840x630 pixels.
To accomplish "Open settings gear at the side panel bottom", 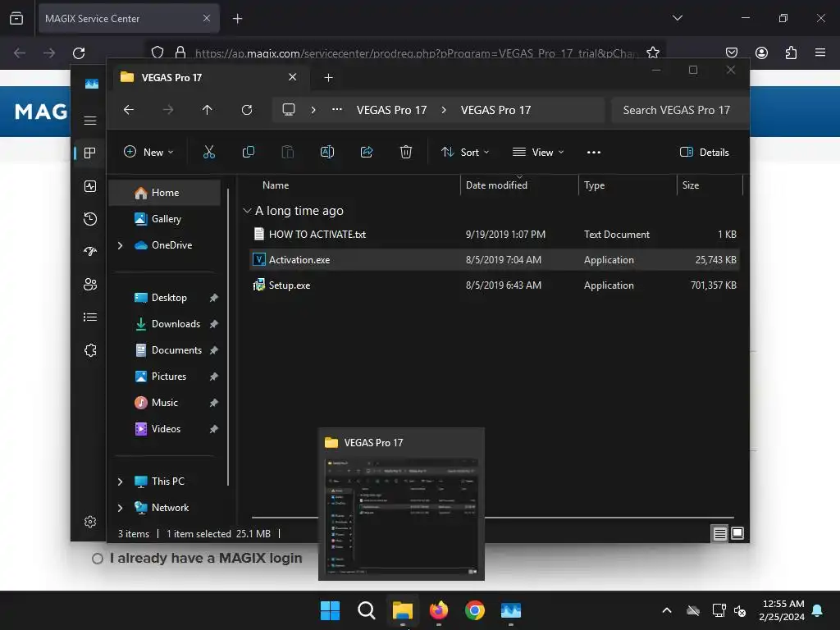I will (90, 522).
